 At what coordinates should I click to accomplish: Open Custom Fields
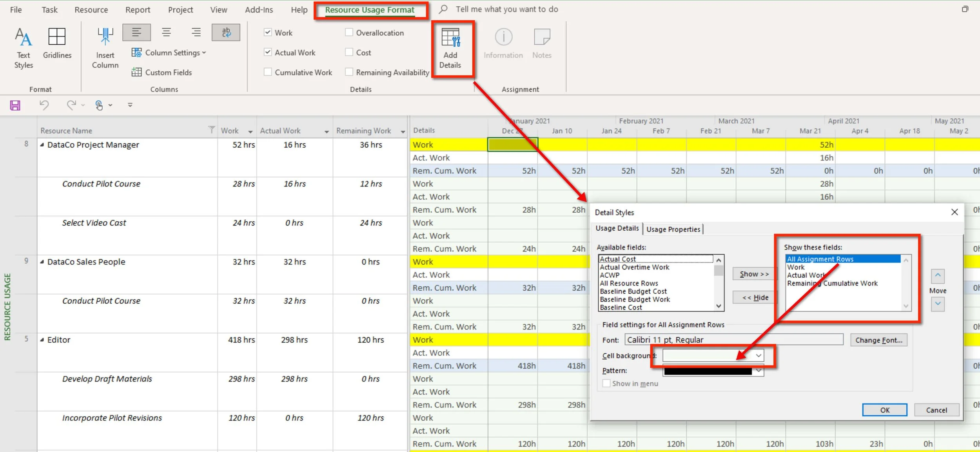coord(162,72)
